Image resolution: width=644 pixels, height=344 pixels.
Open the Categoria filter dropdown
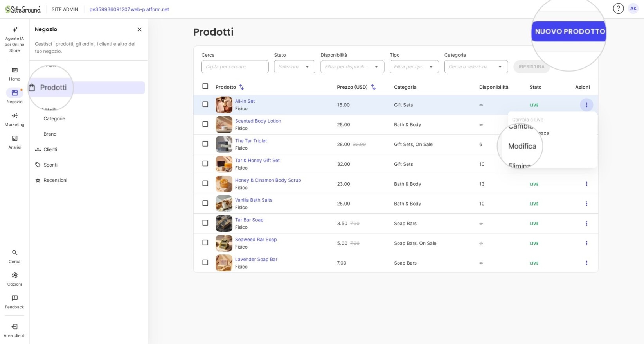point(476,67)
